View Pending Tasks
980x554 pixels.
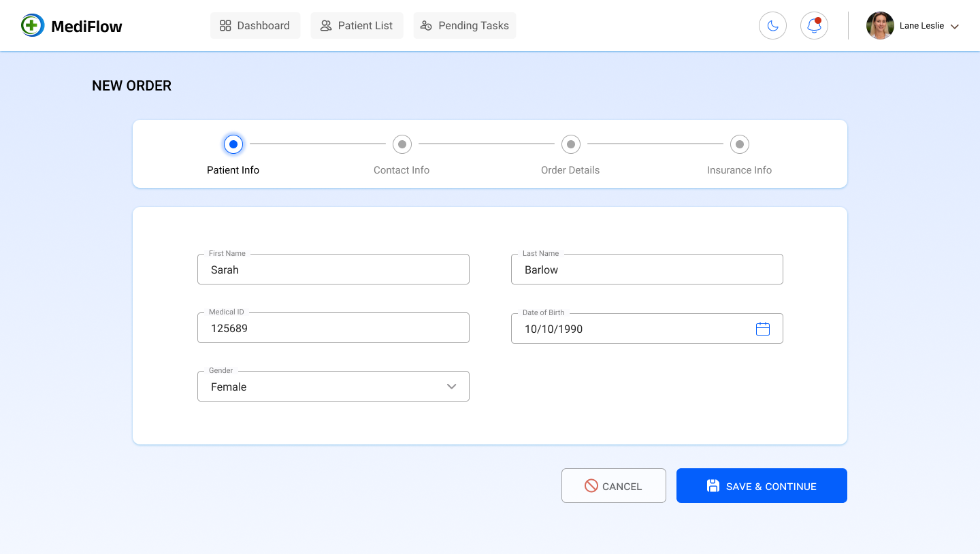pos(465,26)
